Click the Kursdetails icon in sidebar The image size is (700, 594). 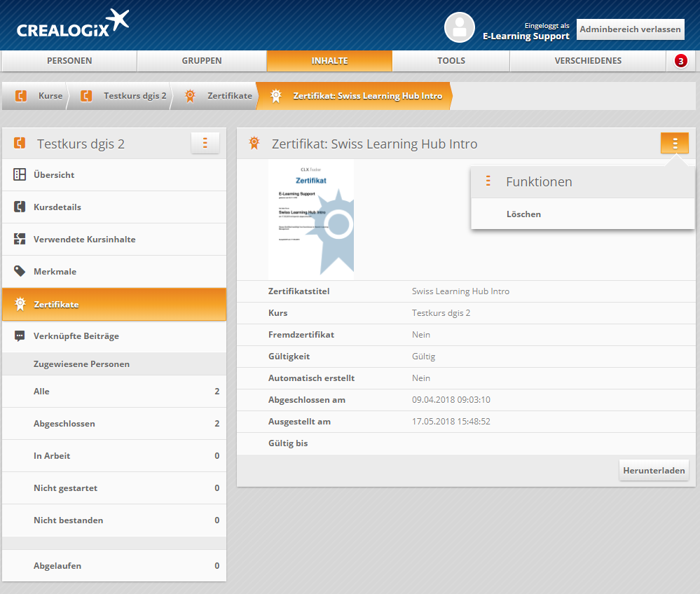[20, 207]
